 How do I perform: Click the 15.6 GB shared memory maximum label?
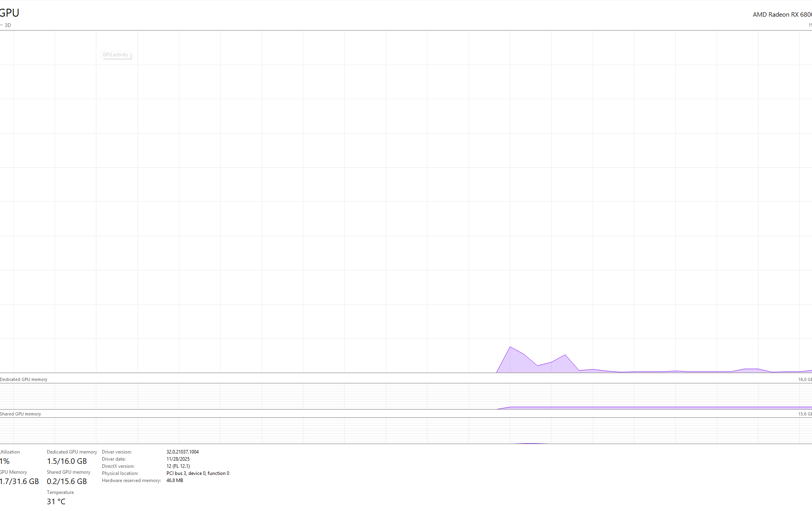805,414
